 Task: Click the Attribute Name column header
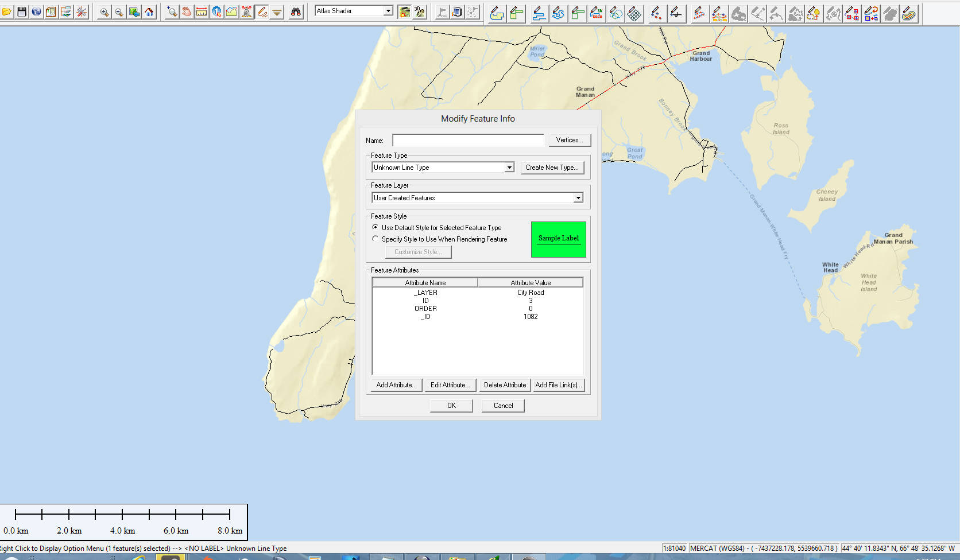pos(425,283)
